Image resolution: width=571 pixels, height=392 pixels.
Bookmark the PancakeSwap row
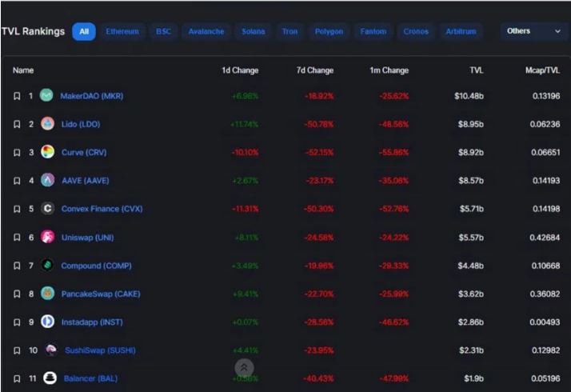click(17, 294)
